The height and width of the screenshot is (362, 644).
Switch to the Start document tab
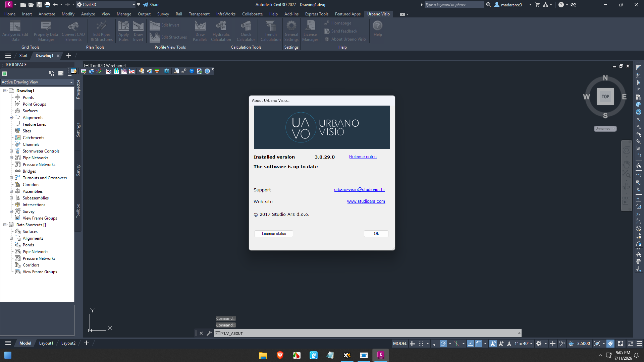tap(23, 56)
